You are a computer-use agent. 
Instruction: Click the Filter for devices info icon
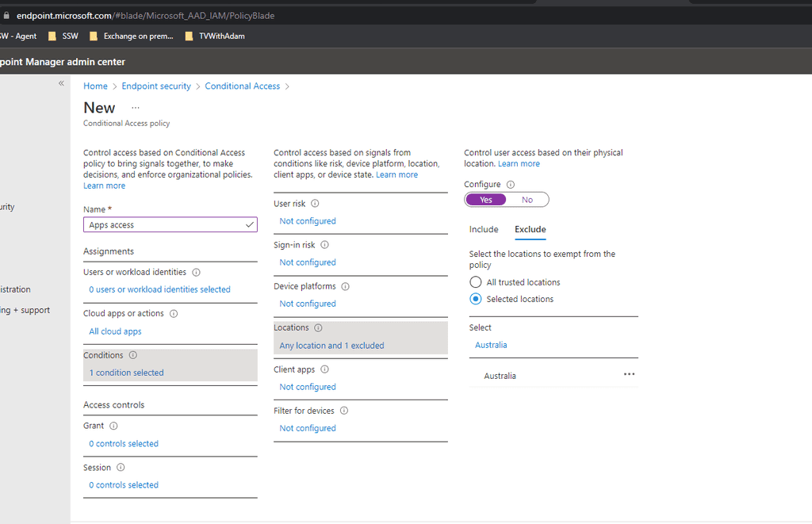pyautogui.click(x=346, y=411)
